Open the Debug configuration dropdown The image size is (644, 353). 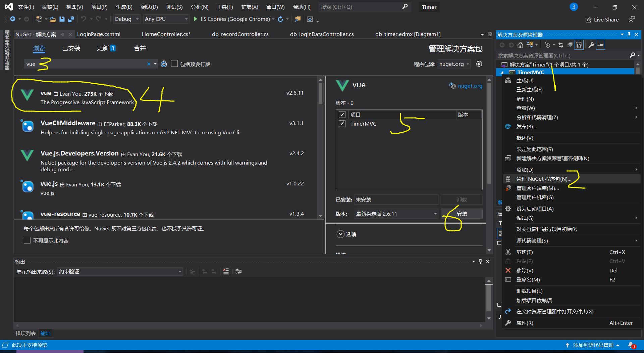pyautogui.click(x=126, y=19)
